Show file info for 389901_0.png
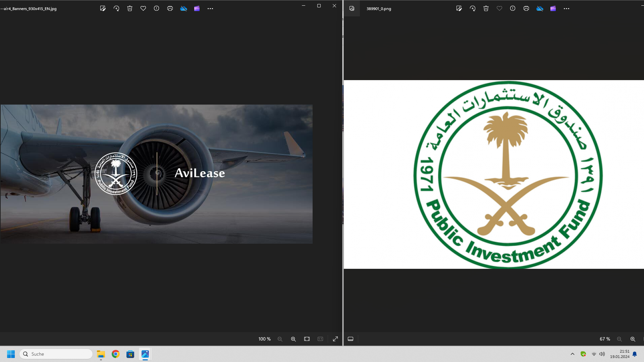The height and width of the screenshot is (362, 644). (x=513, y=9)
